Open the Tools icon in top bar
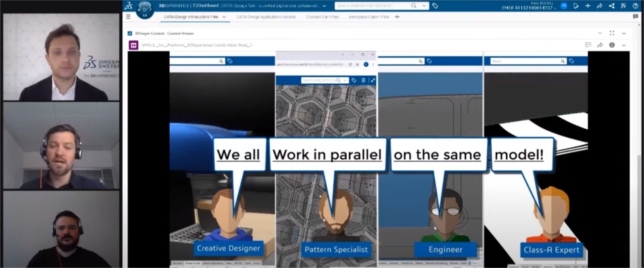This screenshot has width=644, height=268. [623, 6]
